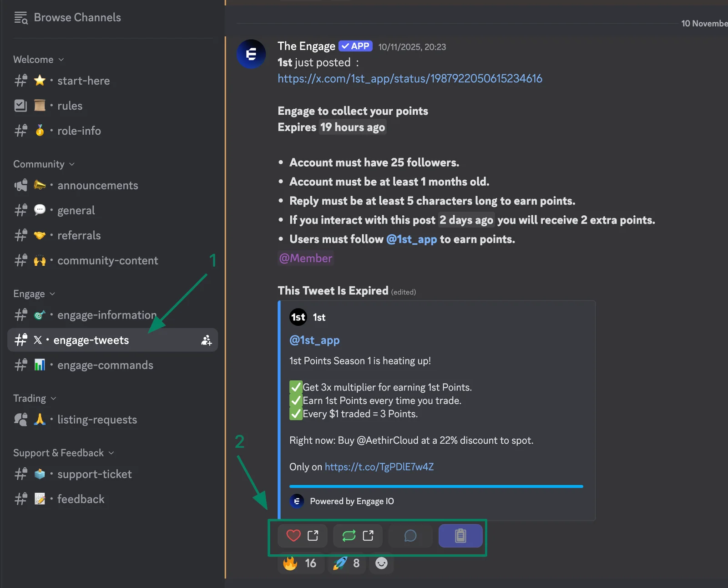Collapse the Engage category
Image resolution: width=728 pixels, height=588 pixels.
click(35, 294)
